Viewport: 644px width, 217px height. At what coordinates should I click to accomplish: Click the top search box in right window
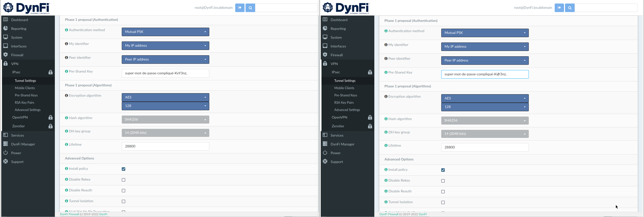(x=606, y=8)
